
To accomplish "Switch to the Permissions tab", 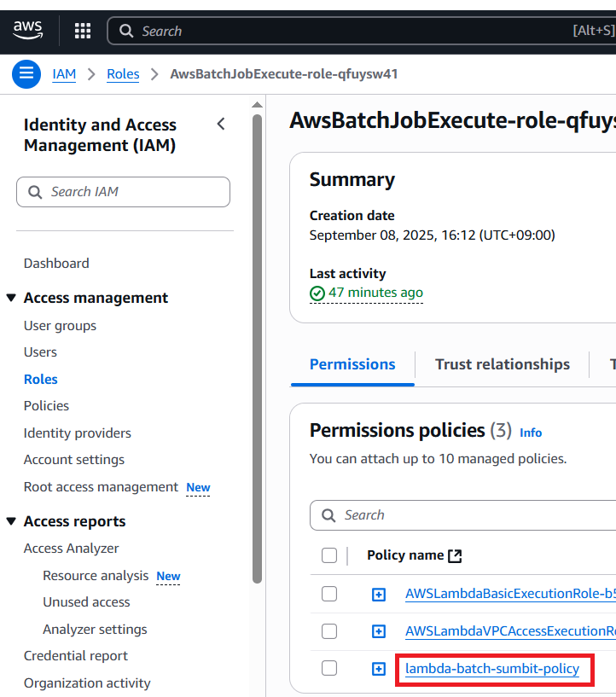I will [x=352, y=364].
